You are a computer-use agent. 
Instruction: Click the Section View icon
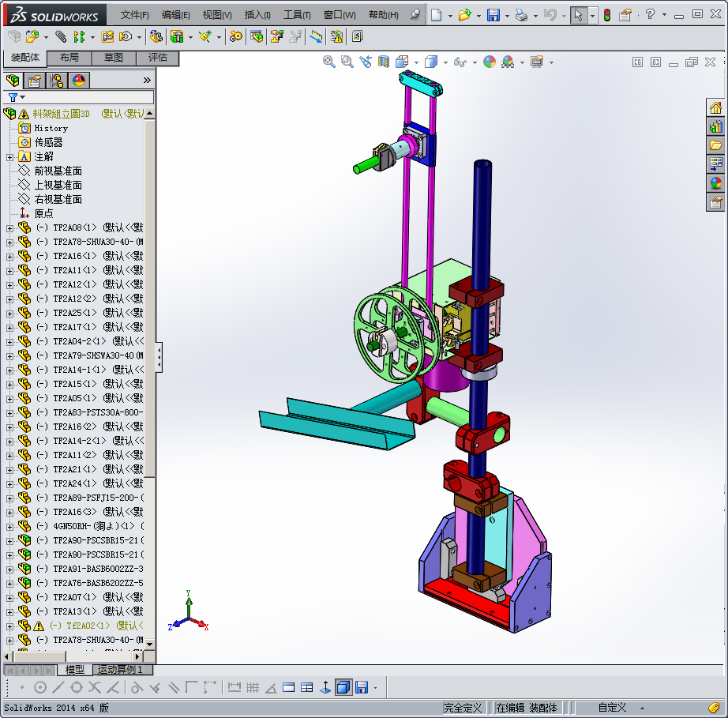[x=384, y=62]
